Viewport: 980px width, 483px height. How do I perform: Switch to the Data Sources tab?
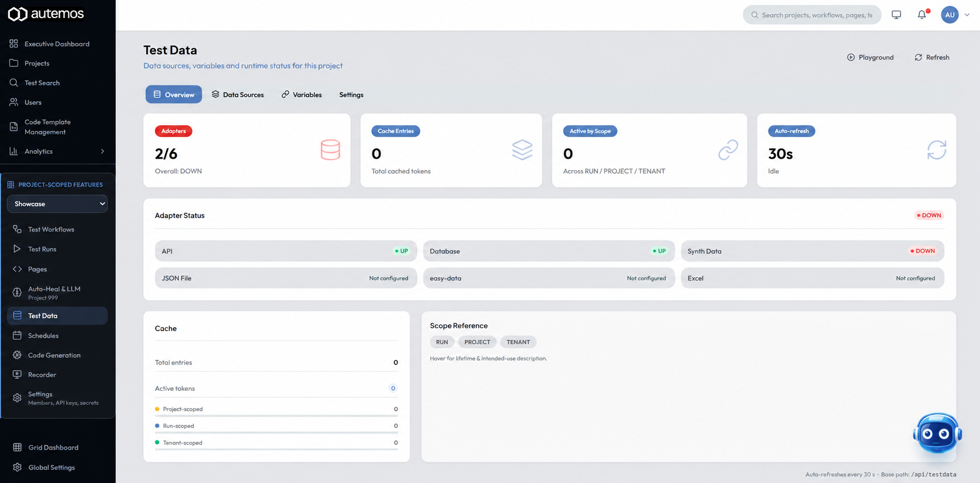[x=237, y=94]
